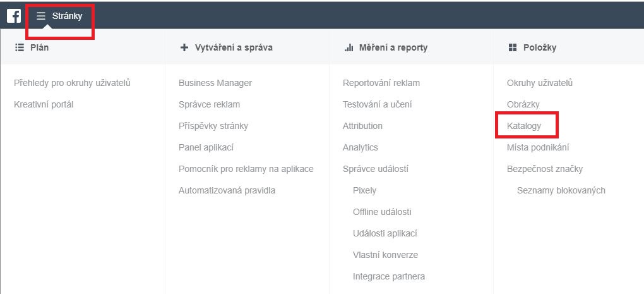Open Správce událostí

pyautogui.click(x=376, y=169)
